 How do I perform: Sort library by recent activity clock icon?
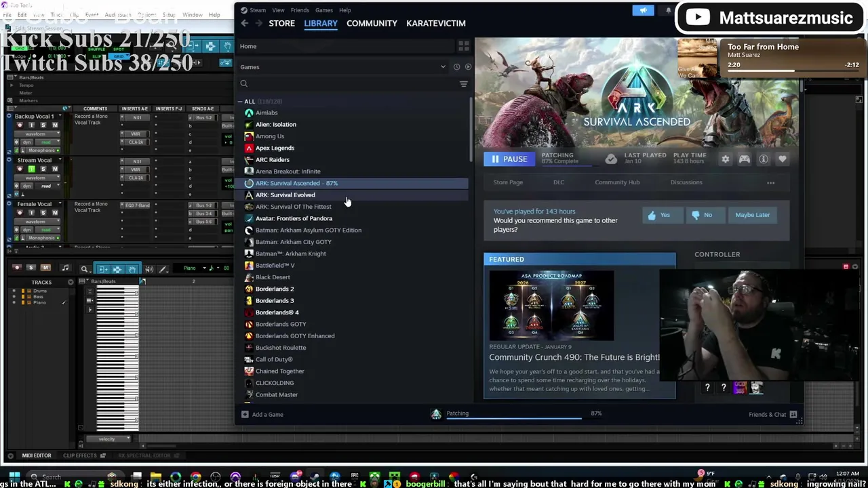pyautogui.click(x=456, y=67)
